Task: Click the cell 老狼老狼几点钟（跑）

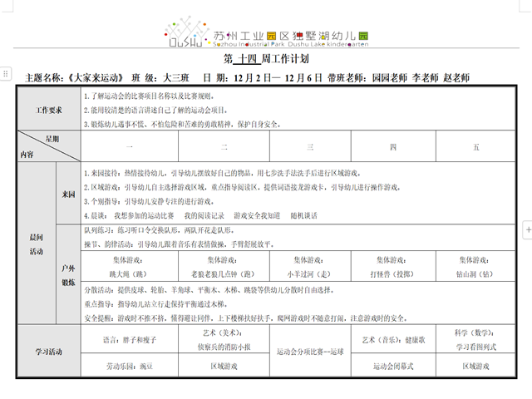Action: pyautogui.click(x=223, y=267)
